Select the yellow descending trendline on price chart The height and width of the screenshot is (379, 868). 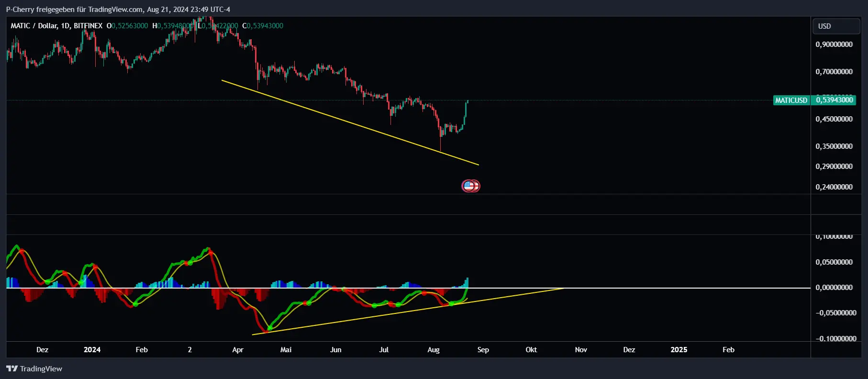click(x=350, y=123)
